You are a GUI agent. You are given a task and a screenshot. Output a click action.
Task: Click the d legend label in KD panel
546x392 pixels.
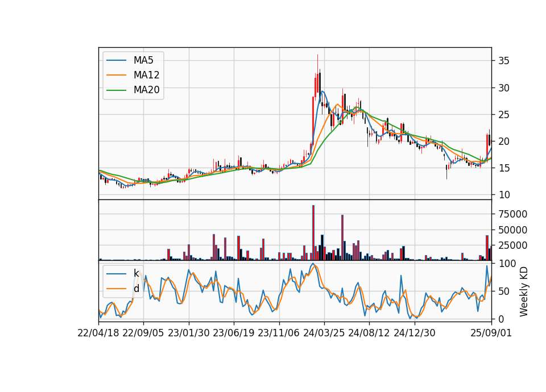[136, 289]
